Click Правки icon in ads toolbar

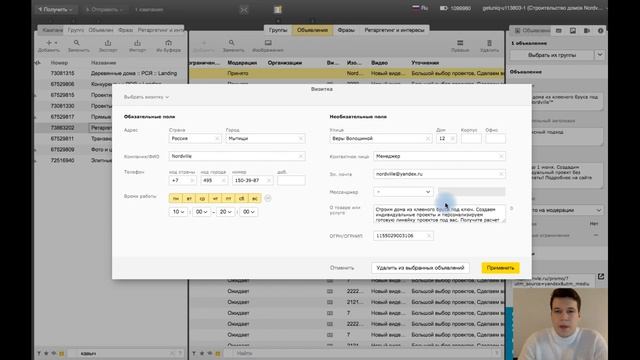460,43
